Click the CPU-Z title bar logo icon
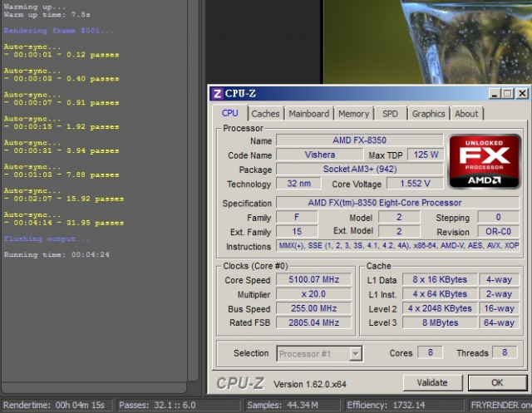This screenshot has width=532, height=413. 217,93
